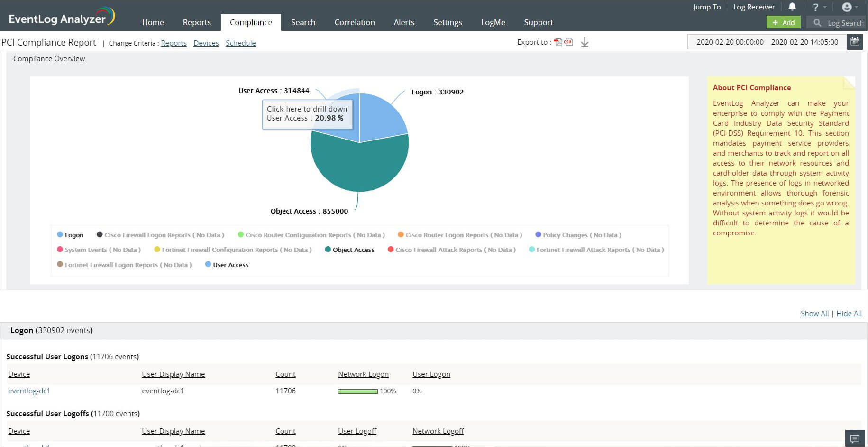Toggle the Logon legend entry
Image resolution: width=868 pixels, height=447 pixels.
pos(70,235)
